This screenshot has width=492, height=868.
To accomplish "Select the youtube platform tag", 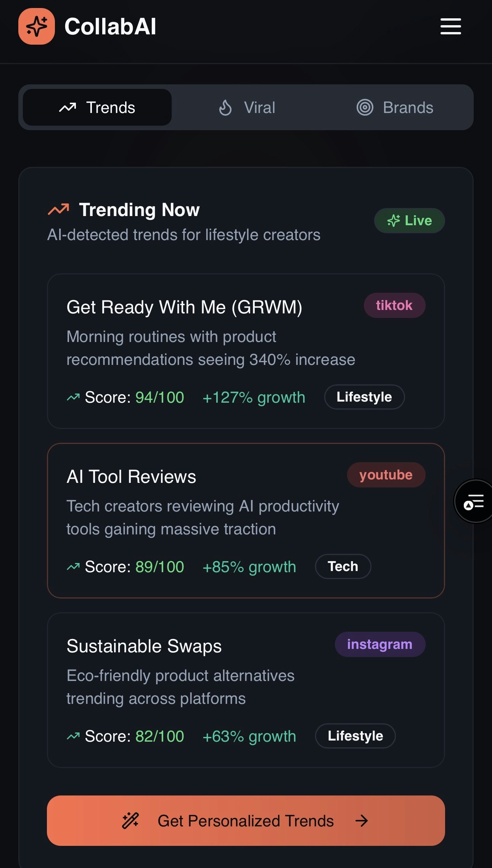I will click(386, 475).
